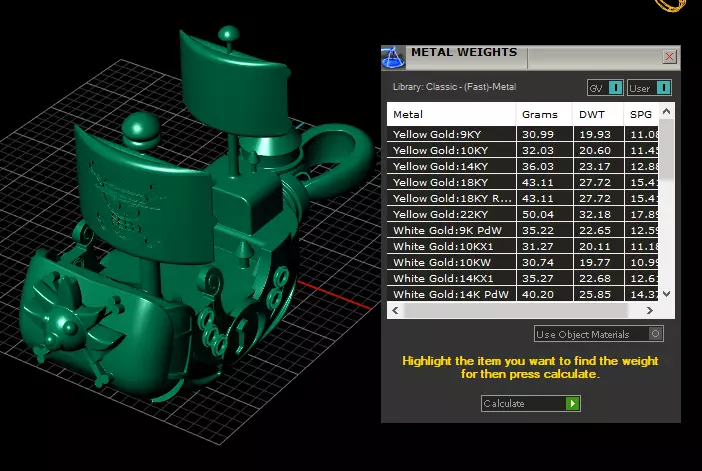
Task: Click the Metal Weights title bar
Action: coord(531,57)
